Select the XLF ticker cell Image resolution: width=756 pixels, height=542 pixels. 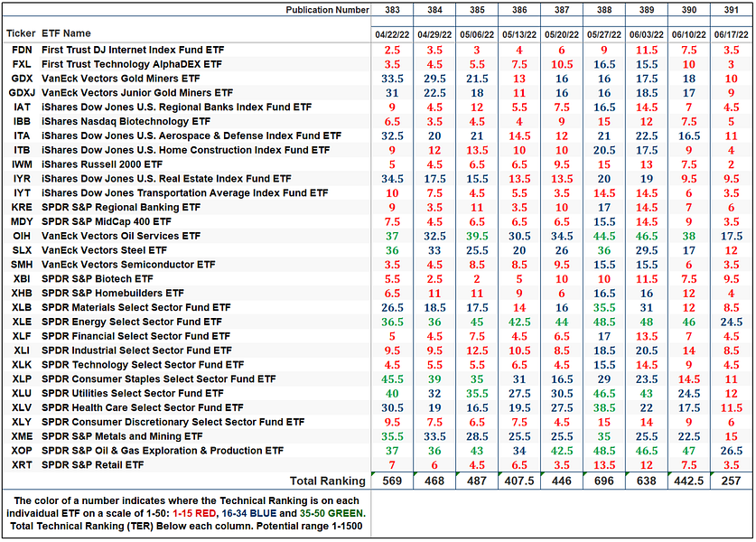[22, 336]
